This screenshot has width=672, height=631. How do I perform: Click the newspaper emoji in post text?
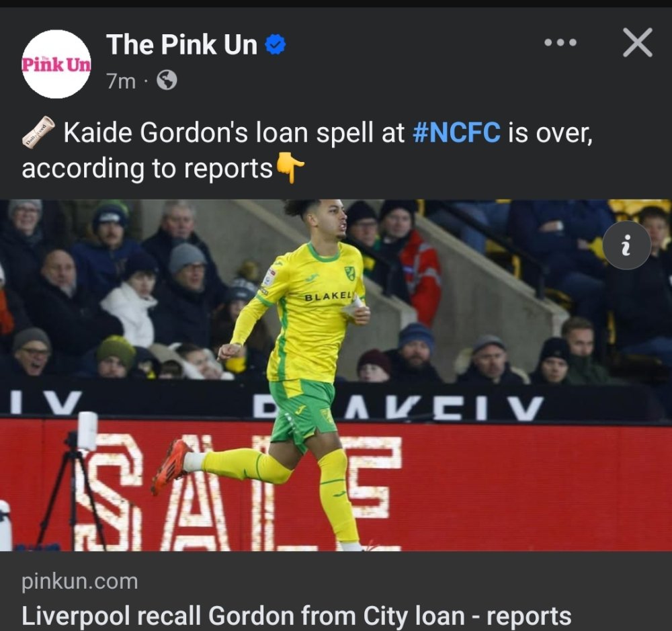click(x=38, y=132)
